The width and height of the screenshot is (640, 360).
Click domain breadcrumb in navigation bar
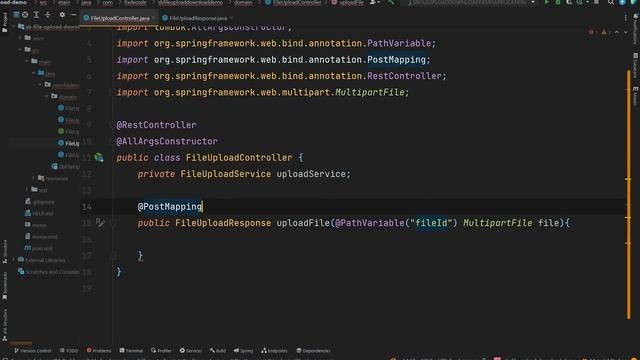[x=243, y=2]
